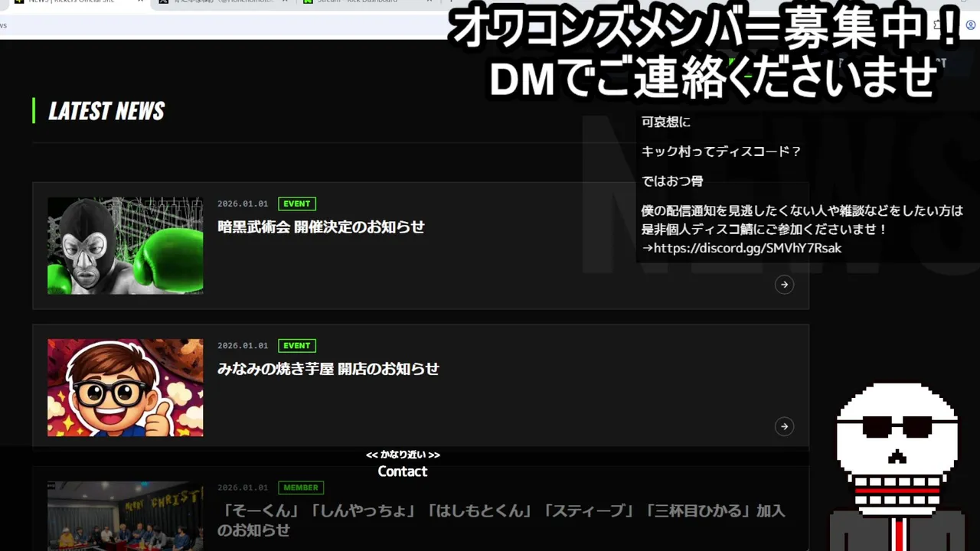Screen dimensions: 980x551
Task: Click date 2026.01.01 on みなみの焼き芋屋 card
Action: [x=243, y=346]
